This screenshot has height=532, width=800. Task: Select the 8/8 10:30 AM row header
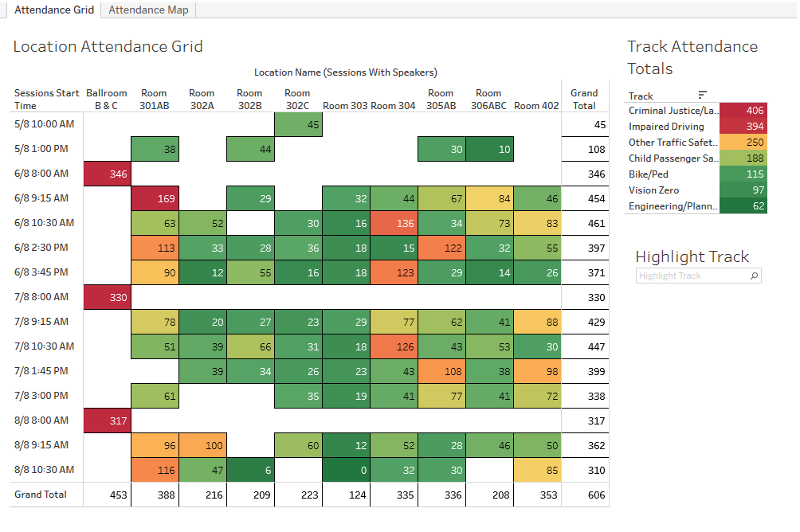coord(45,470)
